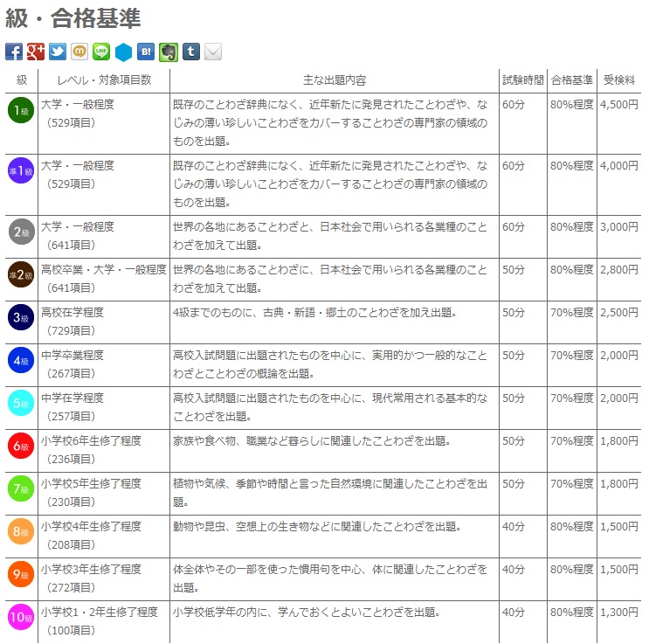
Task: Click the 主な出題内容 column header
Action: 335,80
